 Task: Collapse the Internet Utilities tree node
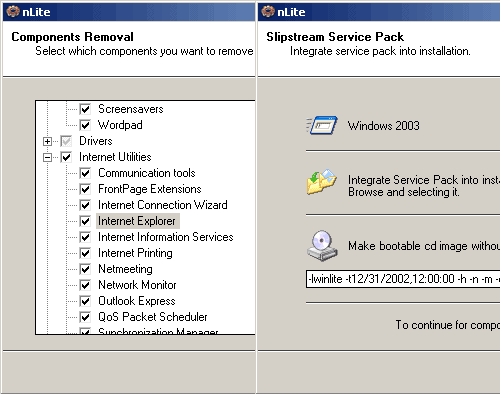(47, 157)
